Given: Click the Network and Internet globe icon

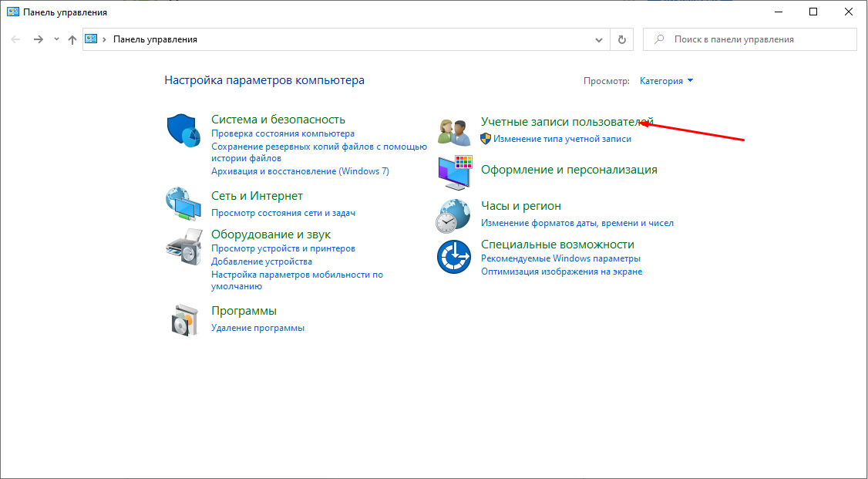Looking at the screenshot, I should pos(183,204).
